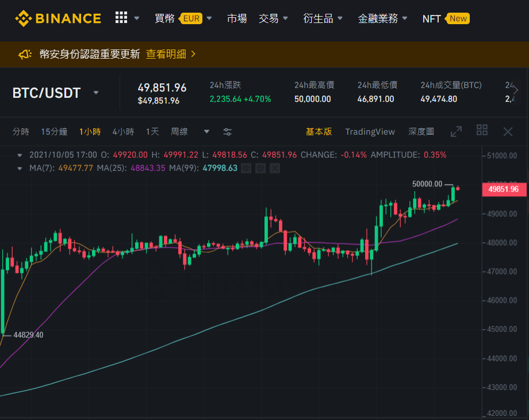Open NFT New link
529x420 pixels.
tap(446, 18)
